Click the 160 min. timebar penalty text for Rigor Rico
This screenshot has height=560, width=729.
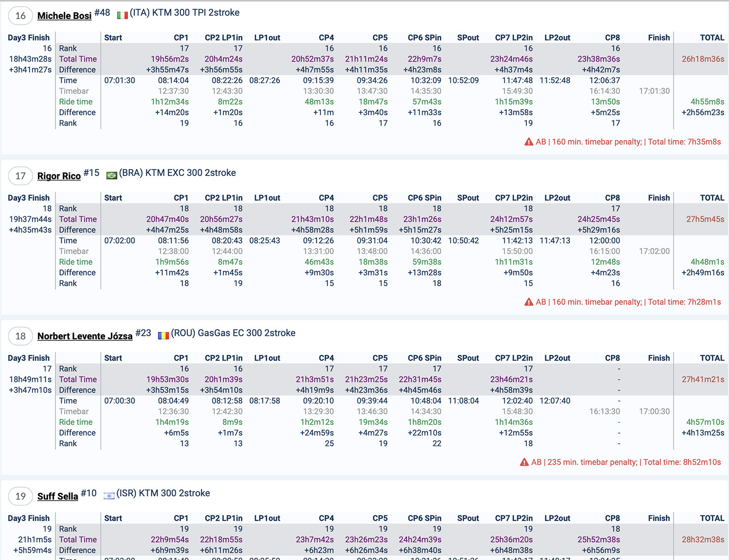[x=596, y=302]
